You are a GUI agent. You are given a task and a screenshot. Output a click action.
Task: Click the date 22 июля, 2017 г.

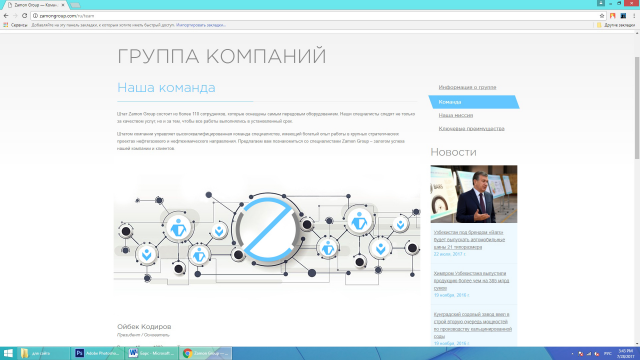point(449,254)
